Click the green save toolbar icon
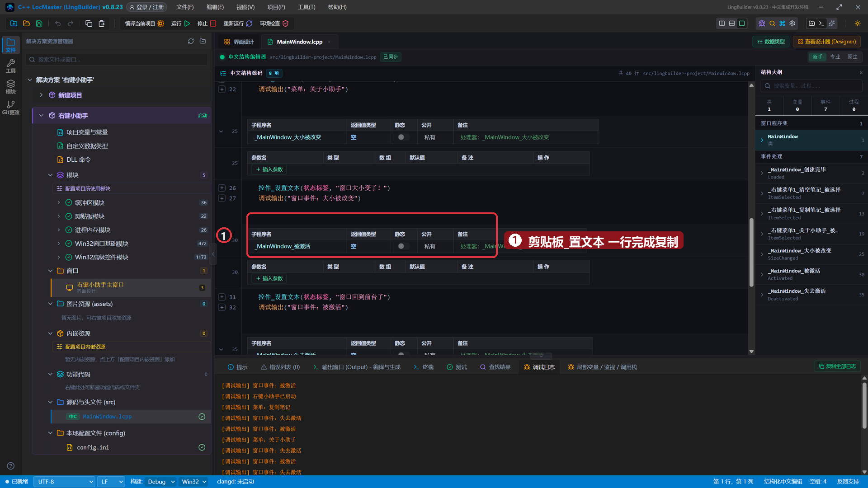Viewport: 868px width, 488px height. point(39,23)
